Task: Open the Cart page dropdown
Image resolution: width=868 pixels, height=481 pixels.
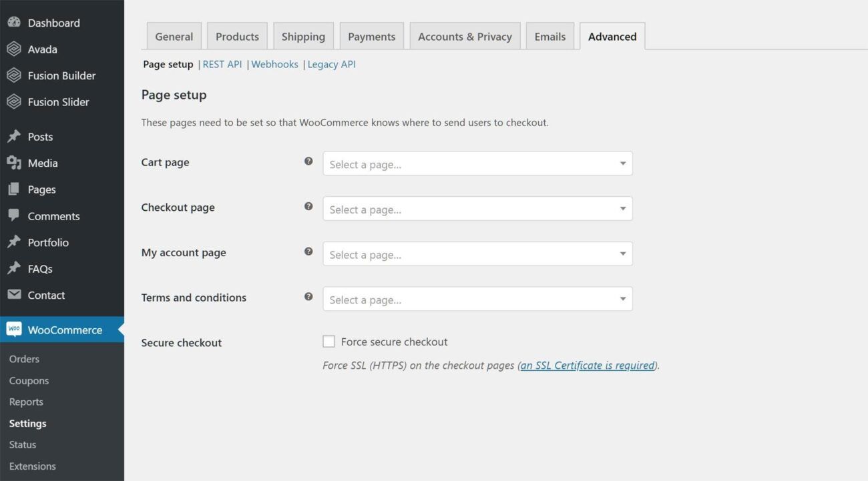Action: pos(477,163)
